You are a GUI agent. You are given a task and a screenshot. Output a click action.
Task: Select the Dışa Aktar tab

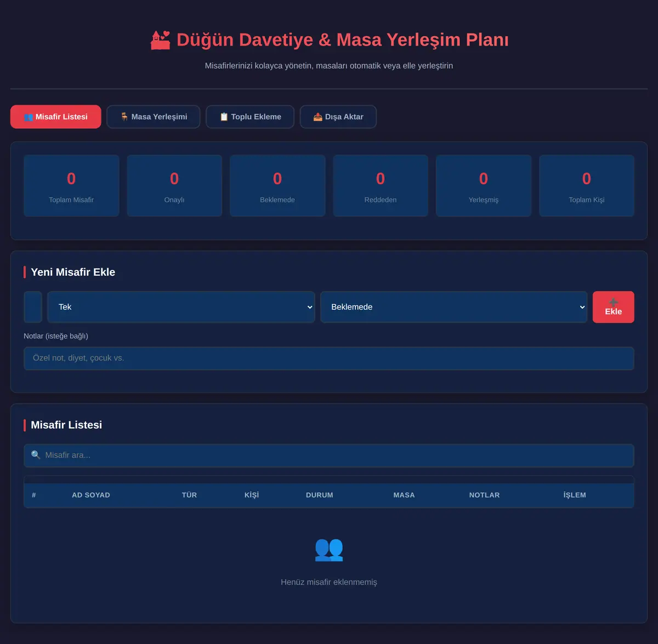[x=338, y=117]
